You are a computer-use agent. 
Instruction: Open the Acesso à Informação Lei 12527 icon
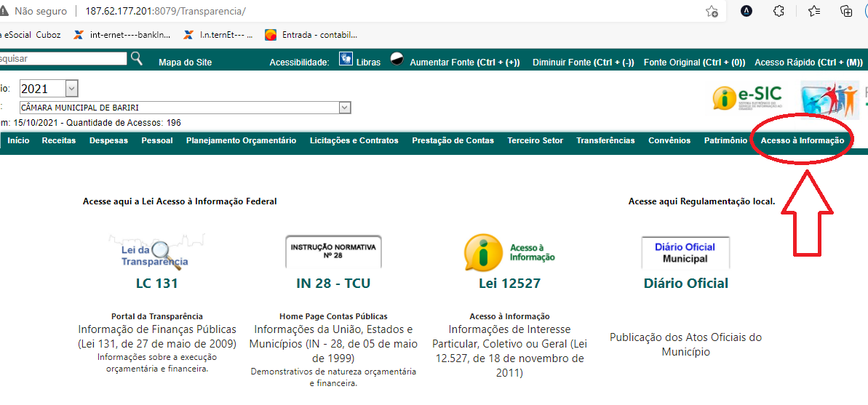(509, 252)
